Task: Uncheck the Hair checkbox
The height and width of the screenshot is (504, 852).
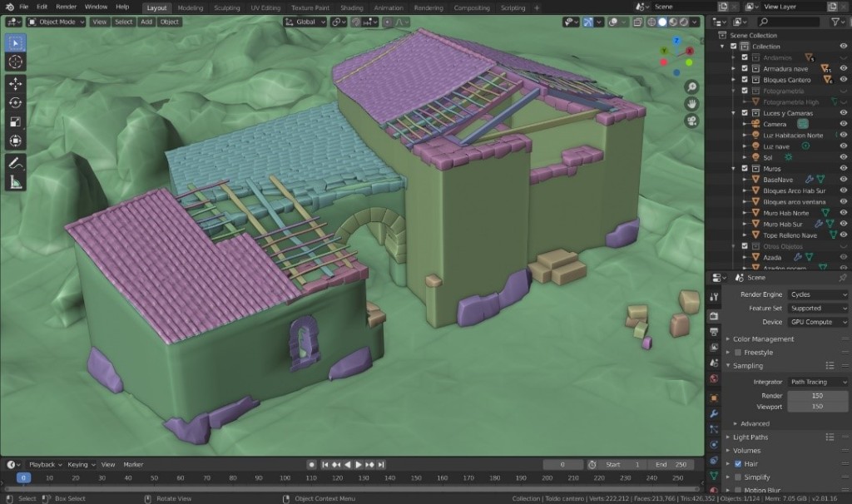Action: click(x=738, y=463)
